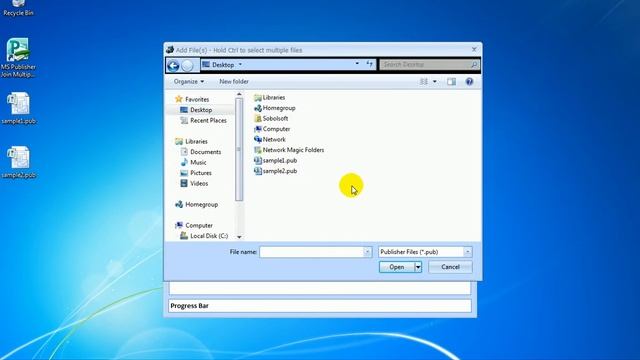Click the Cancel button
The width and height of the screenshot is (640, 360).
450,267
